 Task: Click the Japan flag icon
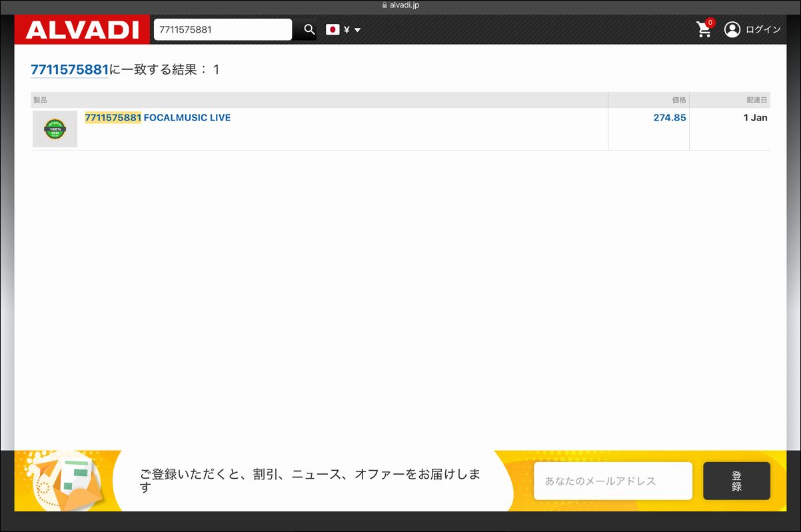click(333, 29)
